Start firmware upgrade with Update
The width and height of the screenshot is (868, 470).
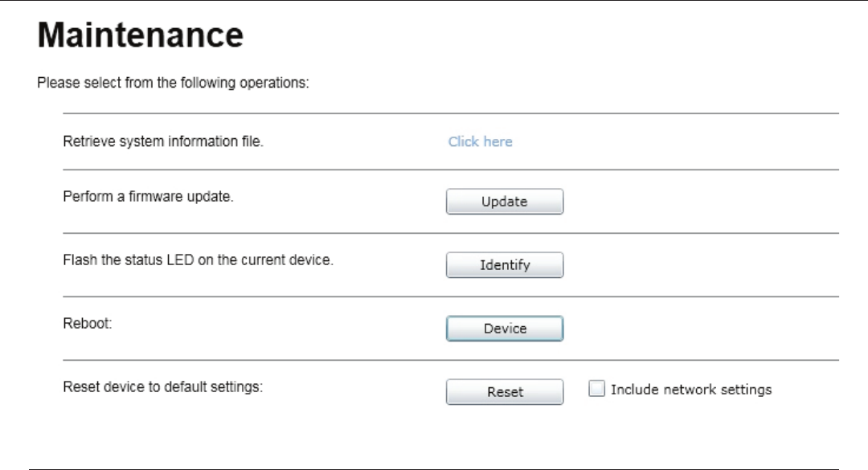pyautogui.click(x=504, y=202)
